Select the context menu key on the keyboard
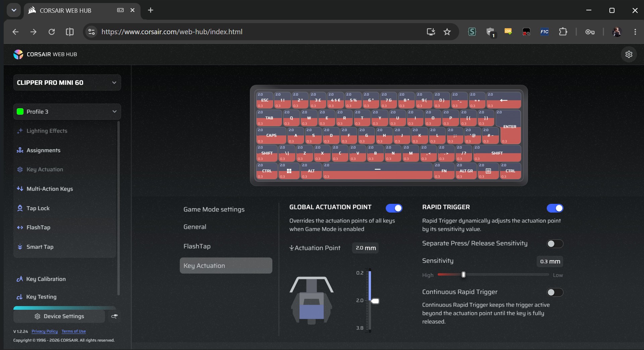This screenshot has width=644, height=350. coord(488,171)
